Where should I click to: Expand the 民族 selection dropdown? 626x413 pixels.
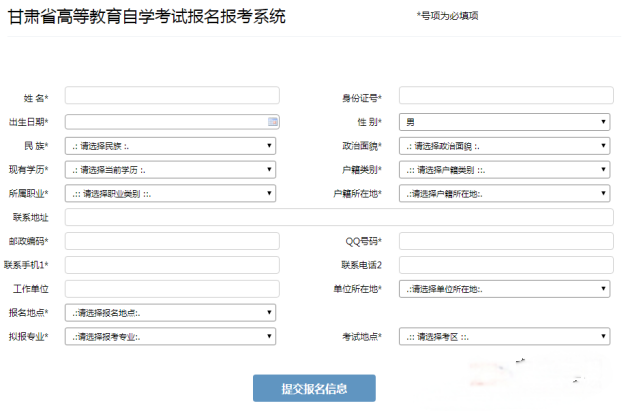pos(171,145)
